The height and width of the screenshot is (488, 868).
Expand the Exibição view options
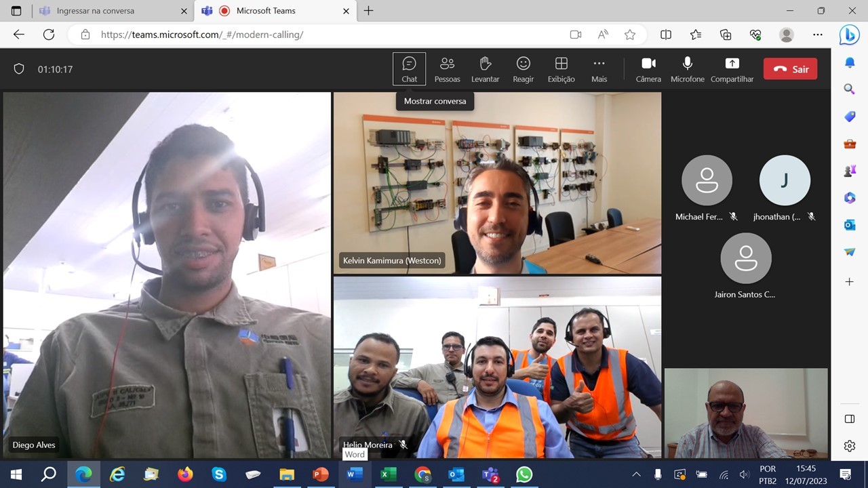[561, 69]
